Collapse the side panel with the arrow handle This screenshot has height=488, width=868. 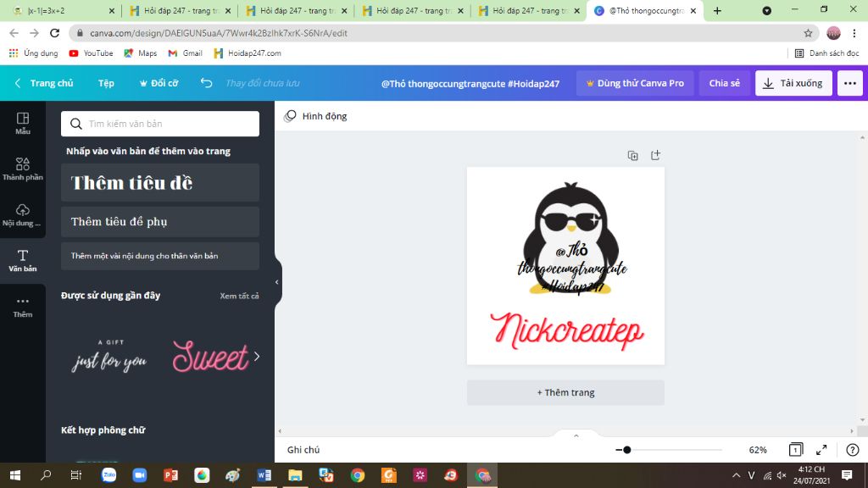(277, 282)
